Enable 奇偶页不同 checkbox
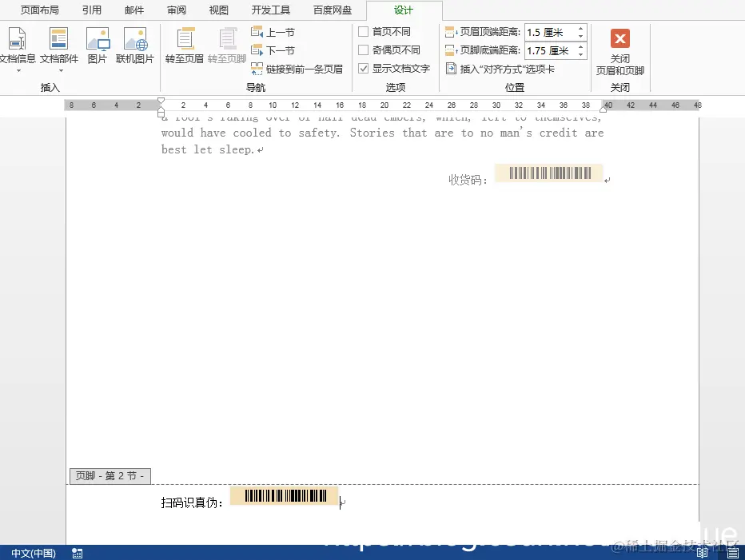Viewport: 745px width, 560px height. [x=364, y=50]
